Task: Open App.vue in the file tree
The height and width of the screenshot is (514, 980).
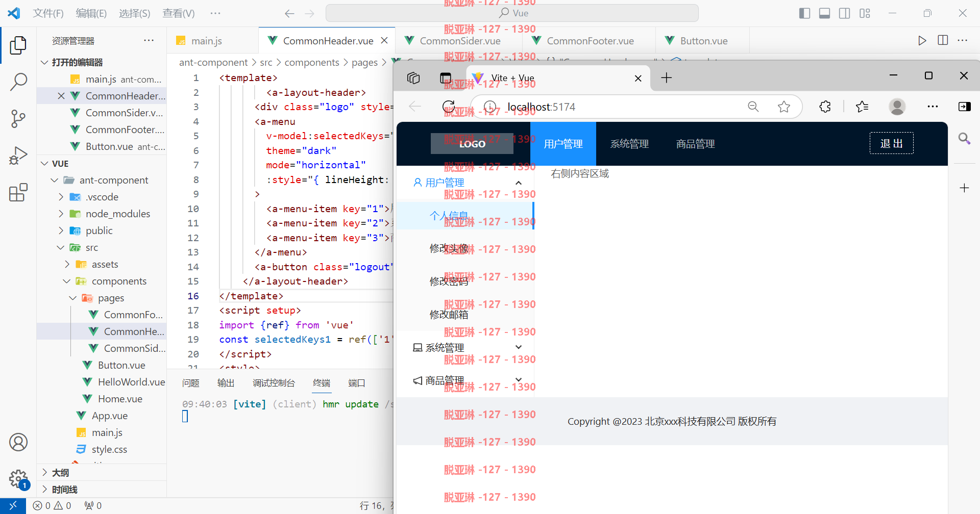Action: 110,416
